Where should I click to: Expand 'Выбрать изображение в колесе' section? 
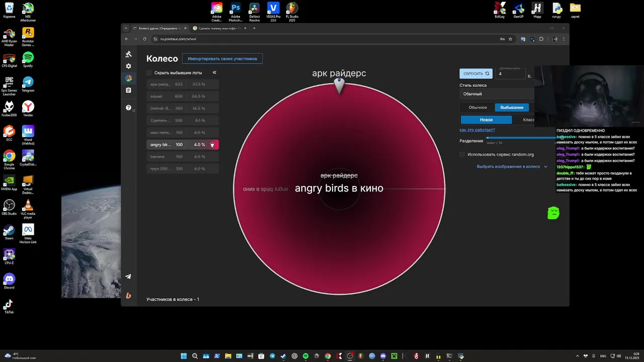click(512, 166)
